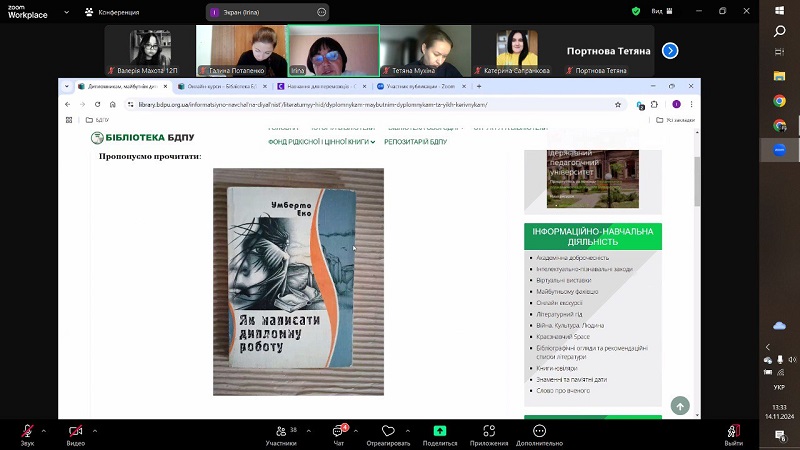Screen dimensions: 800x450
Task: Open the БДПУ bookmarks folder
Action: click(x=97, y=120)
